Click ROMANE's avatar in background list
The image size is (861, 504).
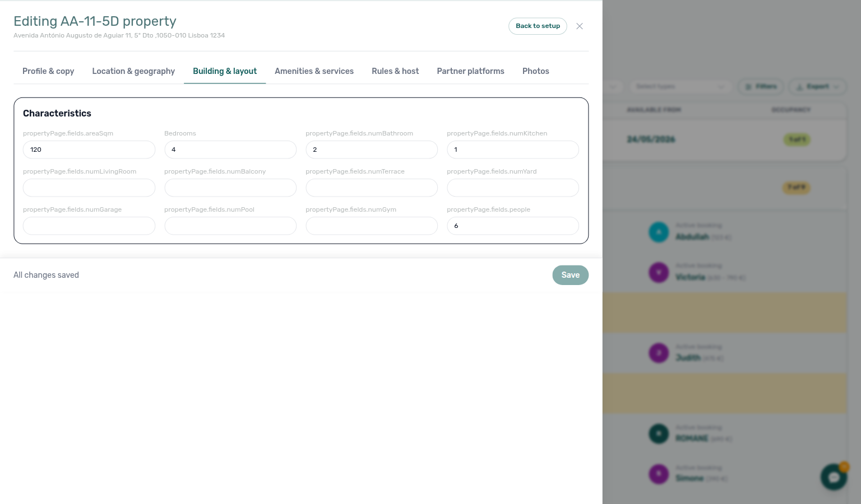[659, 433]
